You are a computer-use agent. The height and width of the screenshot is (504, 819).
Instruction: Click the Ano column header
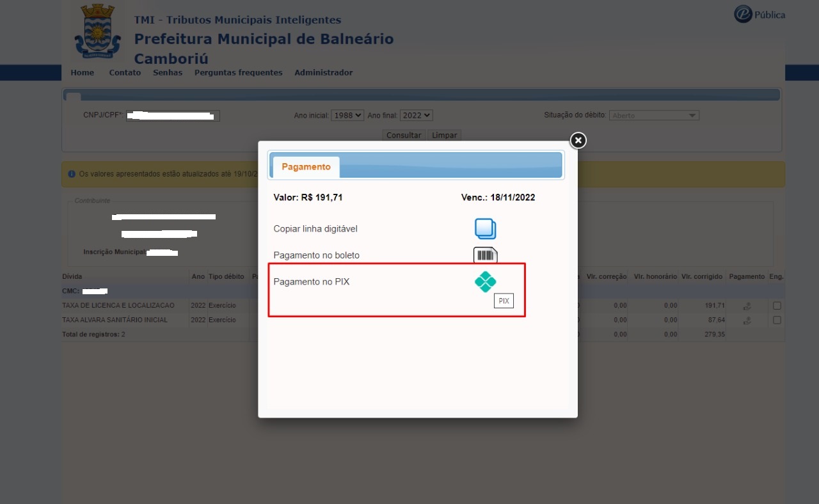[x=198, y=277]
